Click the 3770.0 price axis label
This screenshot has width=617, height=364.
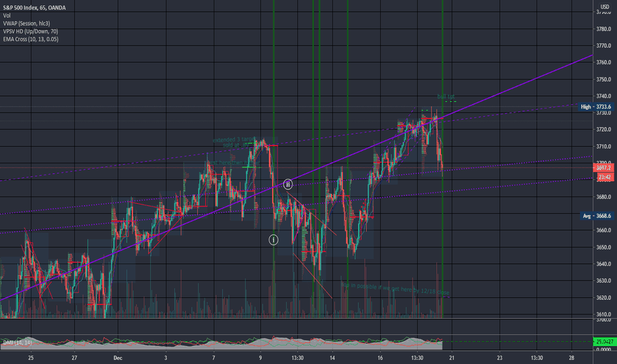coord(604,46)
